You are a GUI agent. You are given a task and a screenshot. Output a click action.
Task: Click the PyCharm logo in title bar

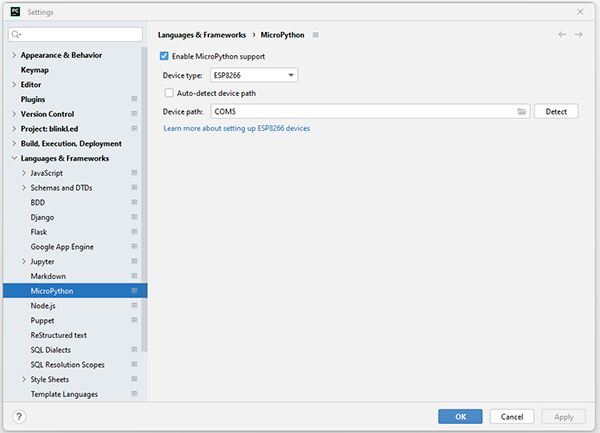(x=15, y=12)
